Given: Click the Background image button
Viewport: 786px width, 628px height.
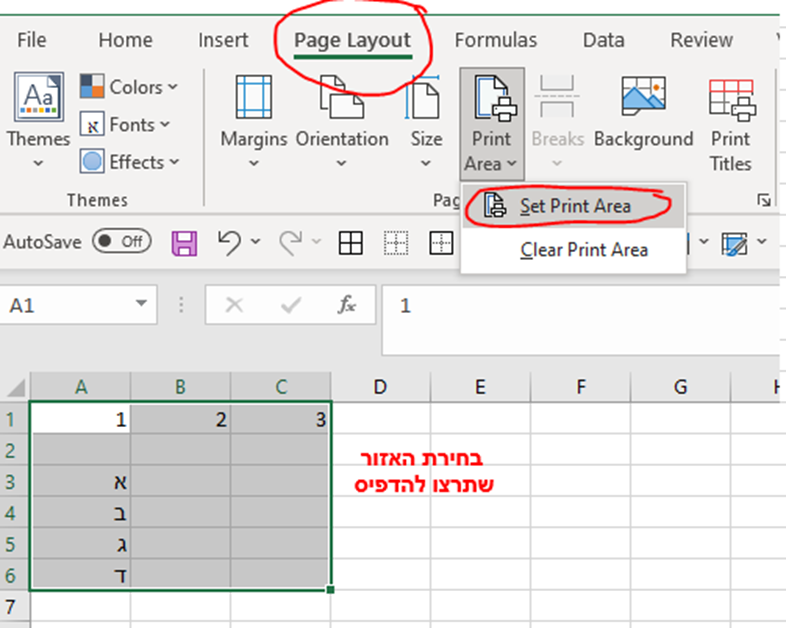Looking at the screenshot, I should (644, 113).
